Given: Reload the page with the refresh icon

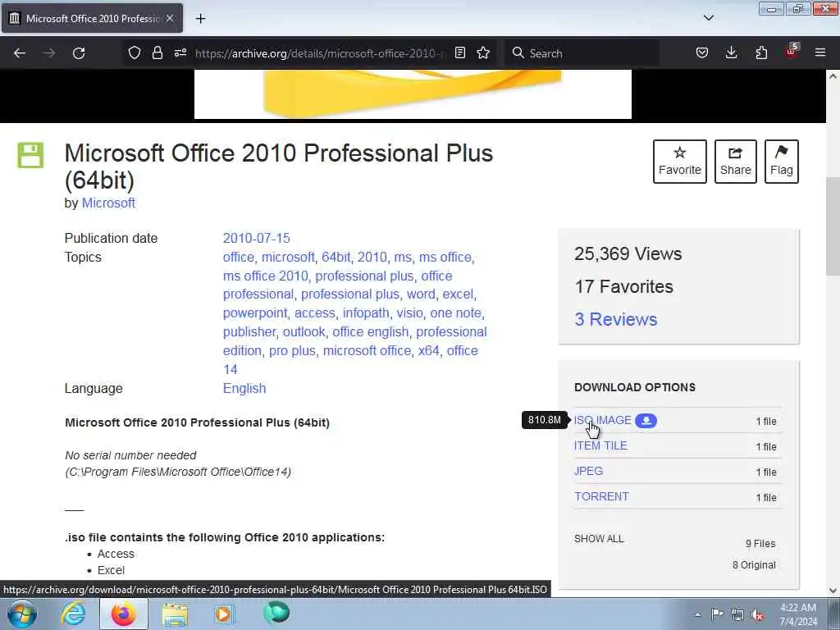Looking at the screenshot, I should click(79, 53).
